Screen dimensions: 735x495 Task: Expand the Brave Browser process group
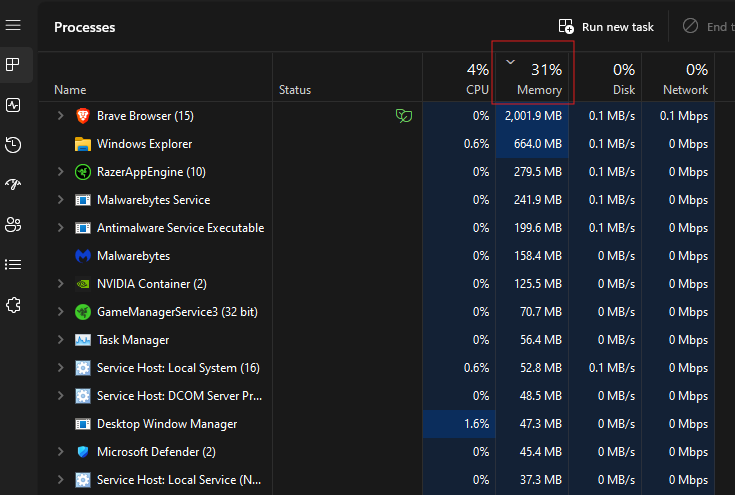tap(60, 116)
